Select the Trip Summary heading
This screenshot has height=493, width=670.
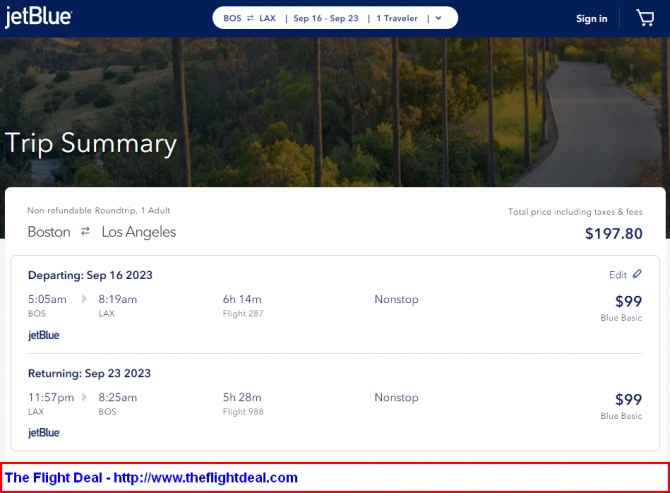[x=91, y=144]
